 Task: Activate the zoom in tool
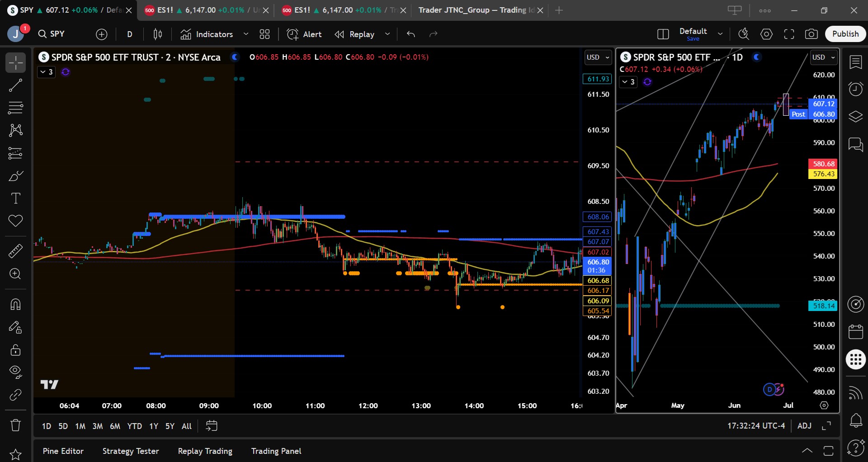coord(15,274)
